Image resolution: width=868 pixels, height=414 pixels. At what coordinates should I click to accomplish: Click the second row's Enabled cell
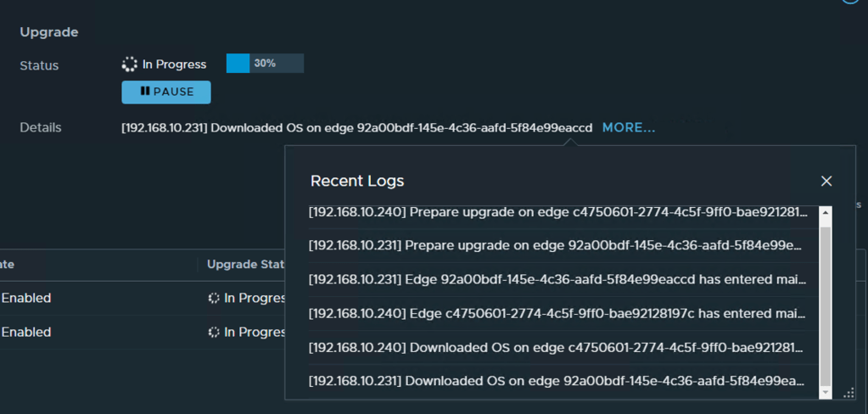coord(26,333)
